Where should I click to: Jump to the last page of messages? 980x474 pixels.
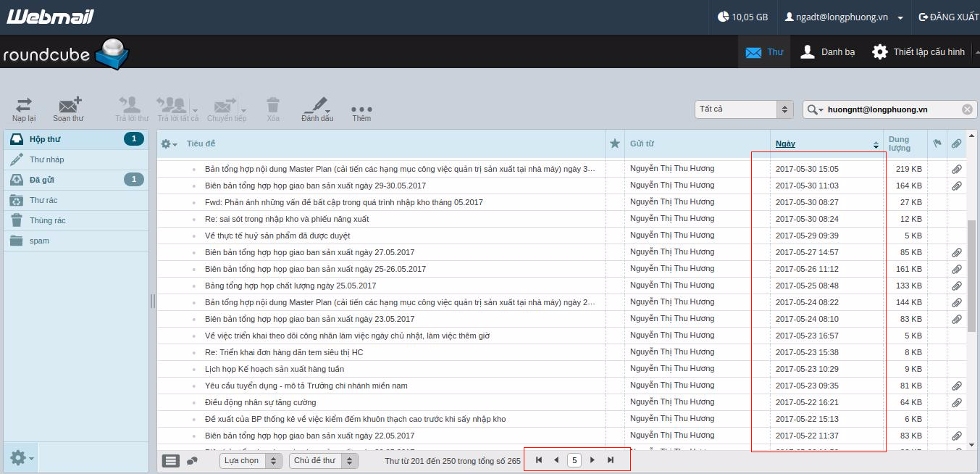pyautogui.click(x=611, y=460)
